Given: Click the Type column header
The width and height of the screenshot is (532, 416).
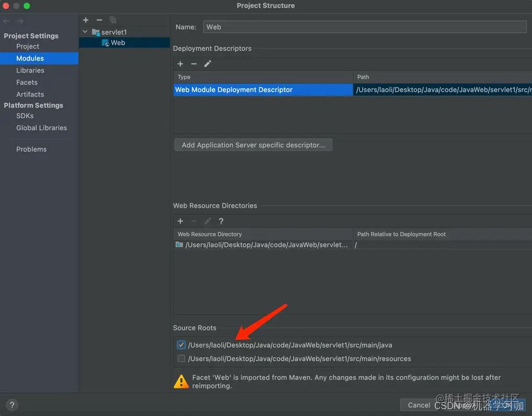Looking at the screenshot, I should tap(263, 77).
